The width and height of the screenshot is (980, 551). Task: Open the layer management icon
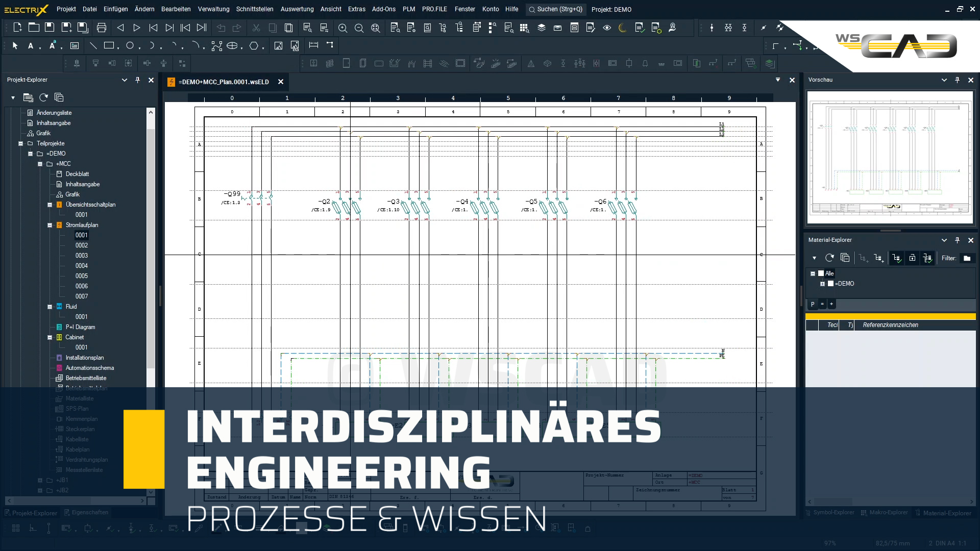pos(542,28)
